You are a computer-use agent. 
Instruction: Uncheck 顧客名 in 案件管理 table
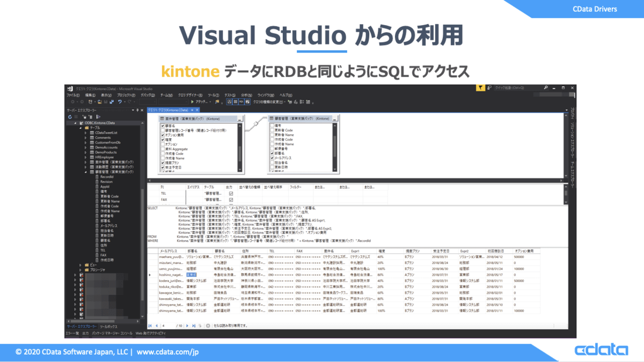[x=163, y=125]
